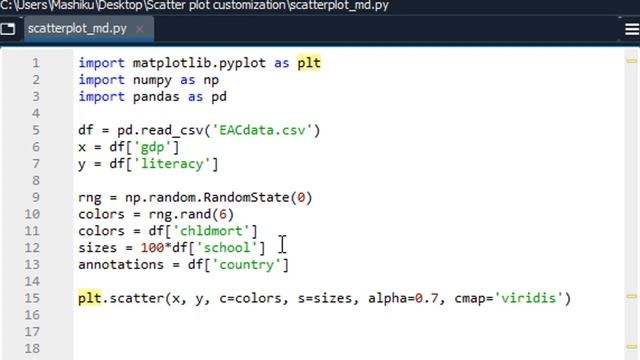Close the scatterplot_md.py tab
The height and width of the screenshot is (360, 640).
[x=140, y=29]
